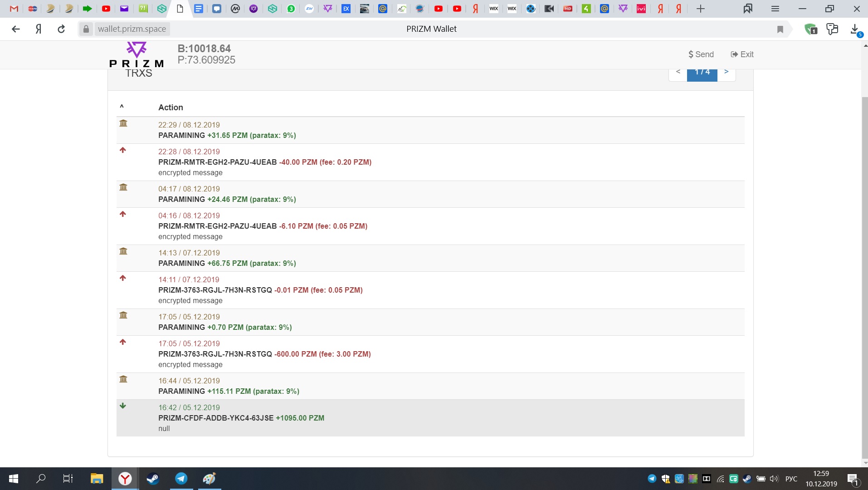This screenshot has height=490, width=868.
Task: Click the Send button in wallet header
Action: tap(701, 54)
